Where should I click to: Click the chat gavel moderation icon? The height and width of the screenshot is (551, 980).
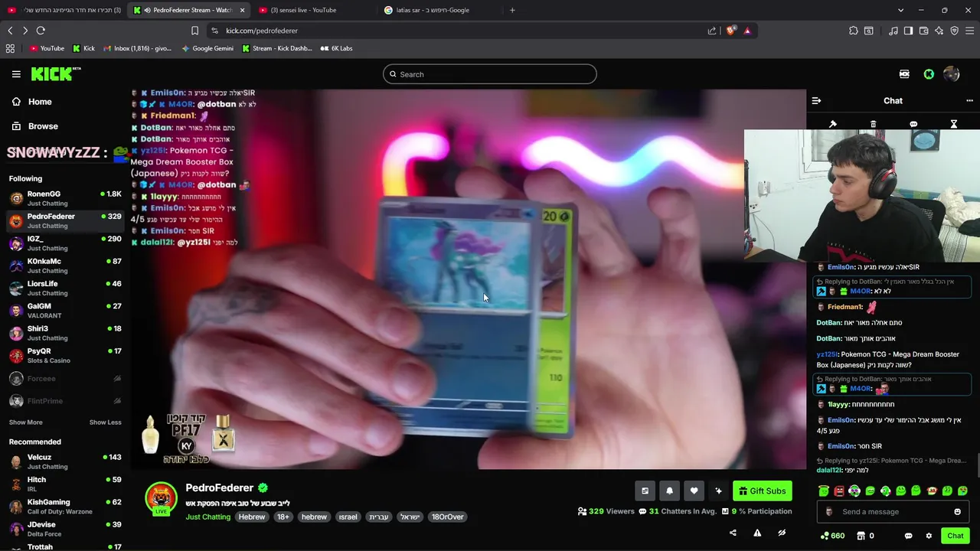pyautogui.click(x=833, y=124)
